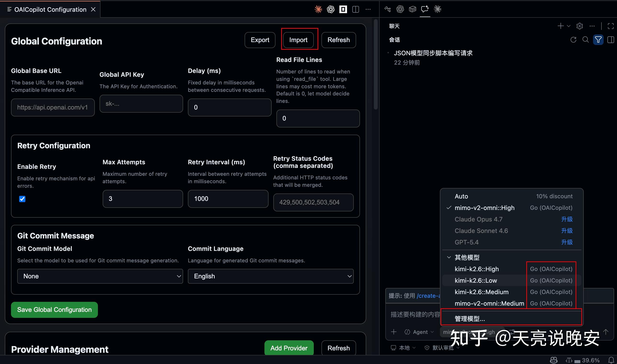Click Save Global Configuration button
The image size is (617, 364).
[54, 309]
